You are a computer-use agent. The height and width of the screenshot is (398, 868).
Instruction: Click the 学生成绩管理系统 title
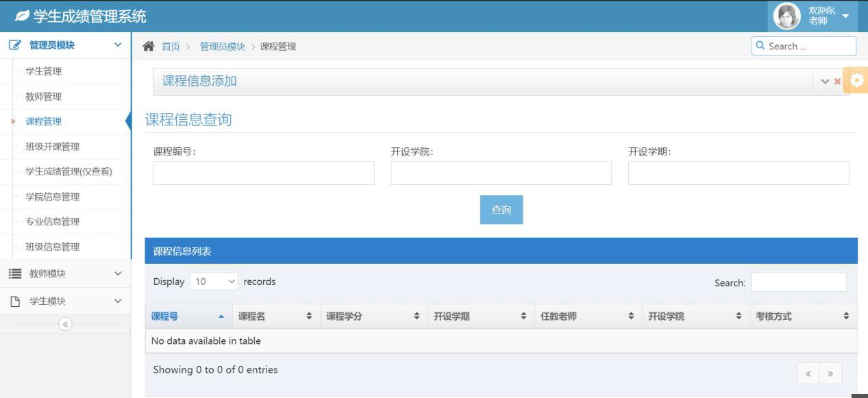point(90,16)
